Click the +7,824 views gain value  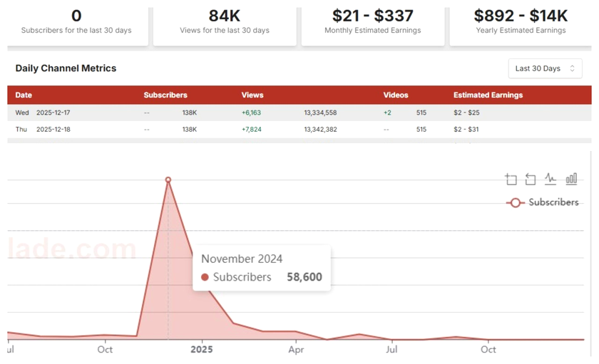pyautogui.click(x=252, y=130)
